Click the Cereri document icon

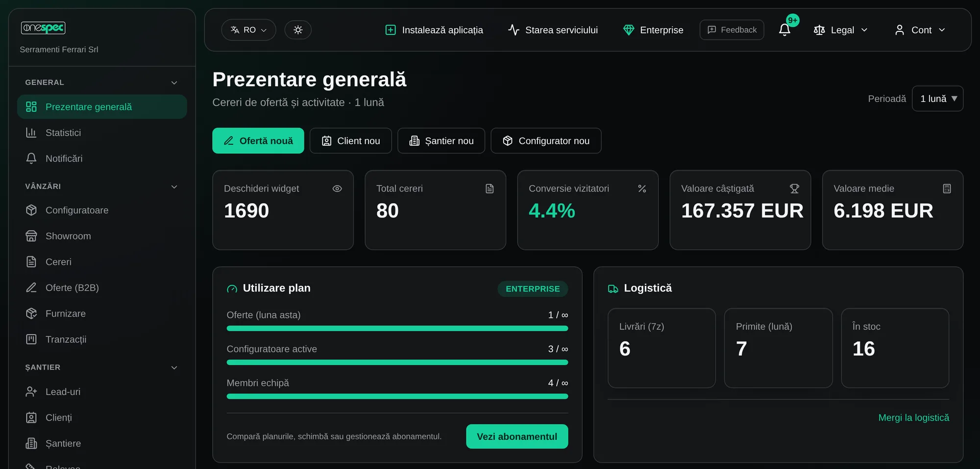pos(31,262)
